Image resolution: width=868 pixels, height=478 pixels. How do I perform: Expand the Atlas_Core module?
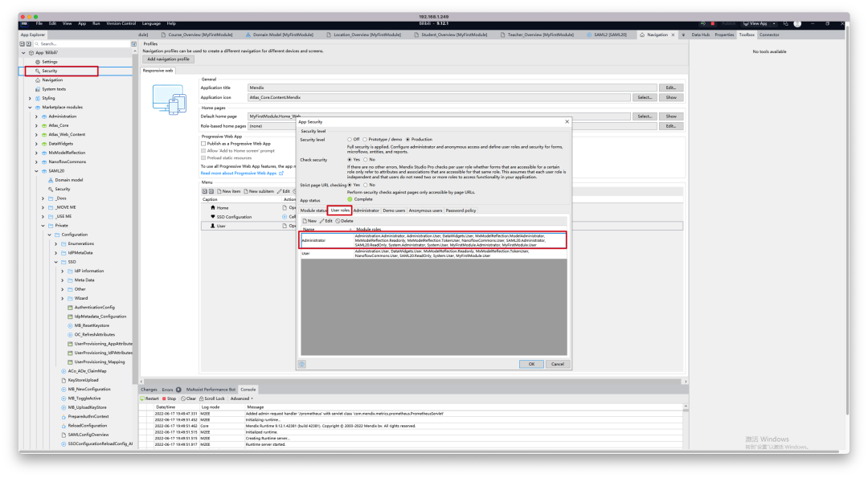point(36,125)
